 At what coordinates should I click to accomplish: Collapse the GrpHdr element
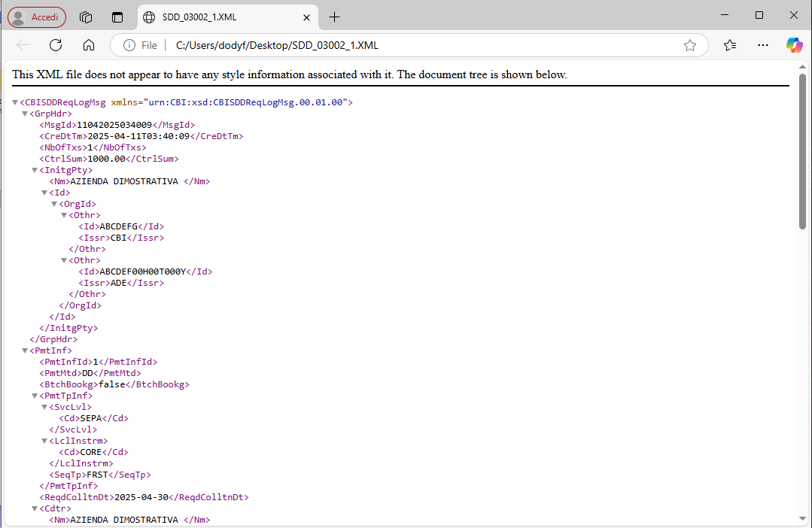pos(25,114)
